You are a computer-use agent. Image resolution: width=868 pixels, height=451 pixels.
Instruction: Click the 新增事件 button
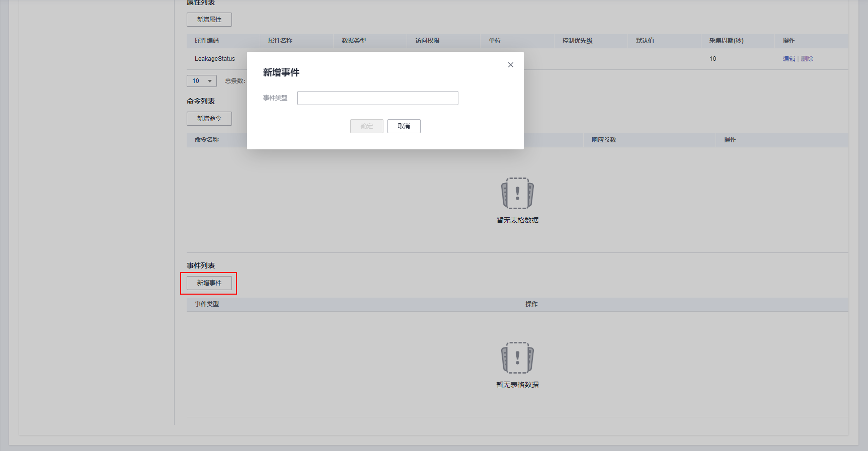click(209, 283)
